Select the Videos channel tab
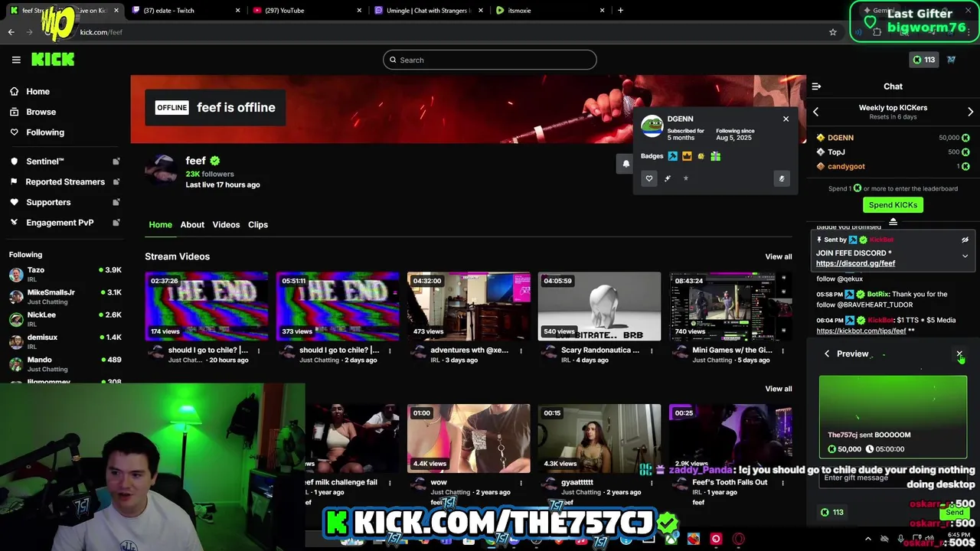The width and height of the screenshot is (980, 551). [x=226, y=224]
